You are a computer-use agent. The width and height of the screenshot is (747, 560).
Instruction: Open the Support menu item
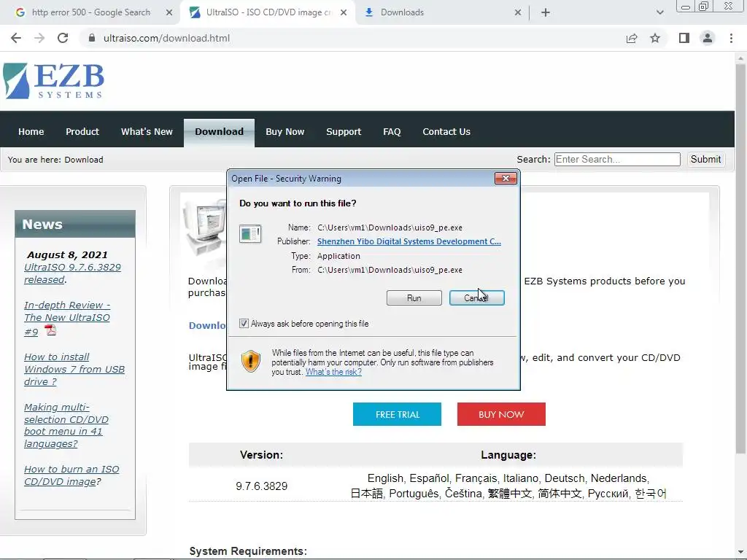[344, 131]
